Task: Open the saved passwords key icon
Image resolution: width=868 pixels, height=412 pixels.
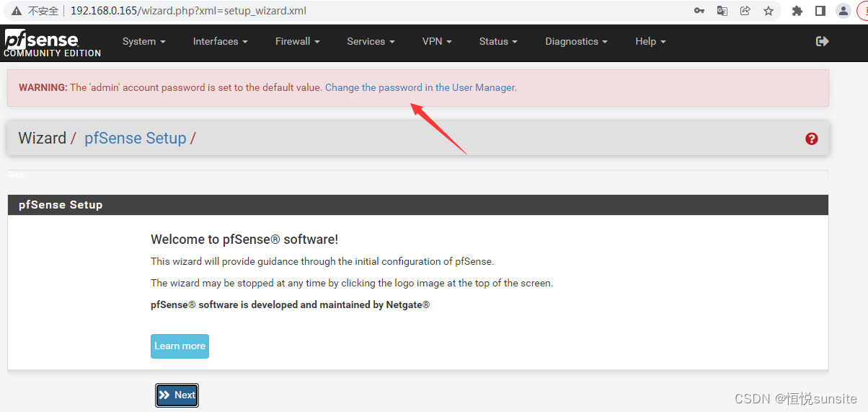Action: 699,11
